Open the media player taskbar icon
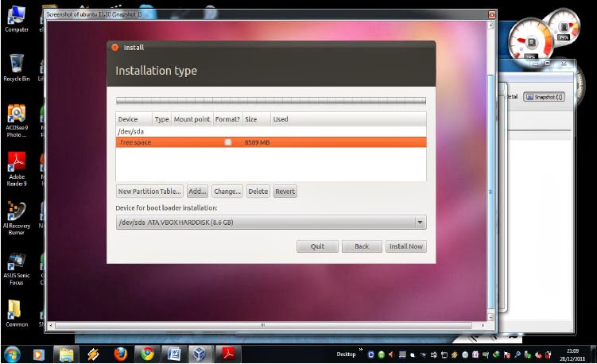Viewport: 597px width, 364px height. point(38,354)
